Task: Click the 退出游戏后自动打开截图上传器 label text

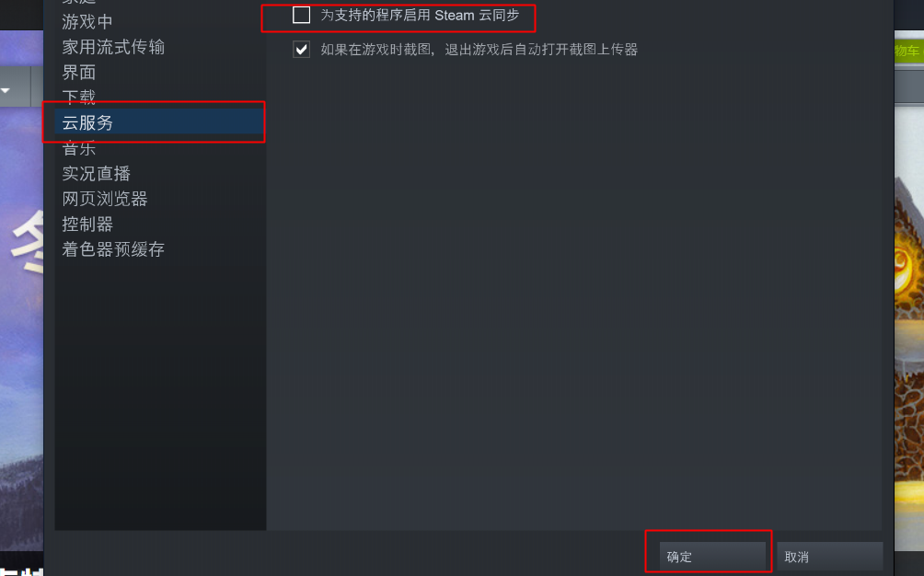Action: [x=541, y=50]
